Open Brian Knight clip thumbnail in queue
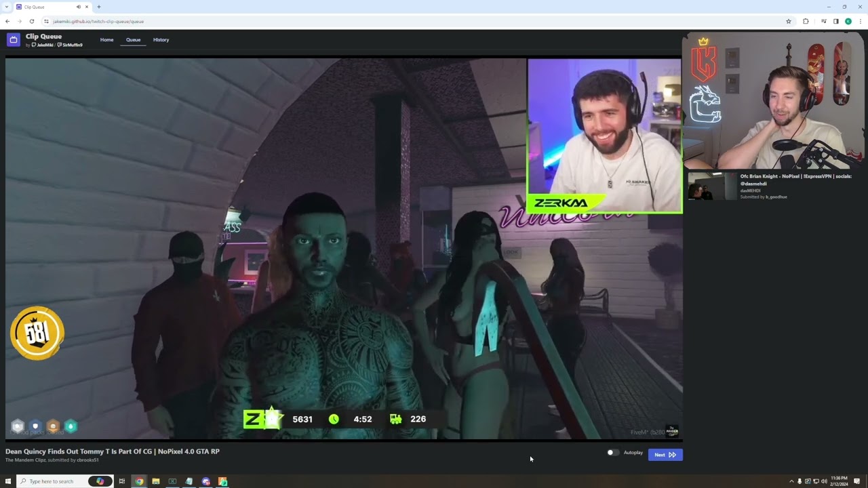The height and width of the screenshot is (488, 868). click(711, 186)
